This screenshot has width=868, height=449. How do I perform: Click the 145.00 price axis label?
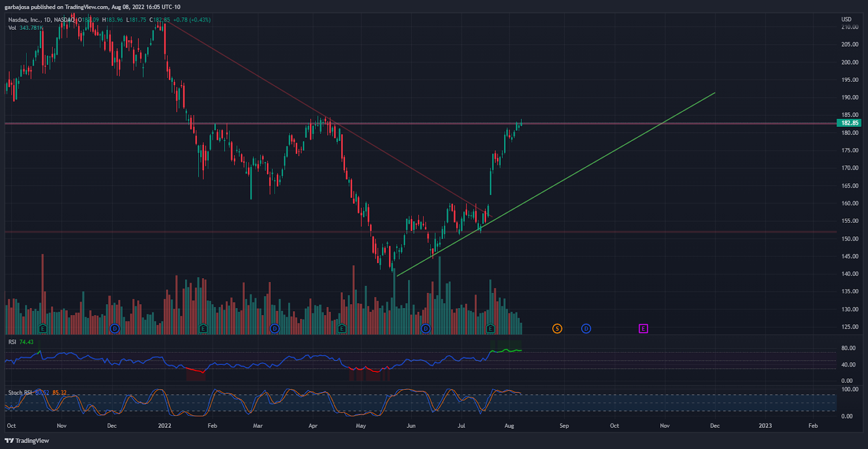pos(850,256)
